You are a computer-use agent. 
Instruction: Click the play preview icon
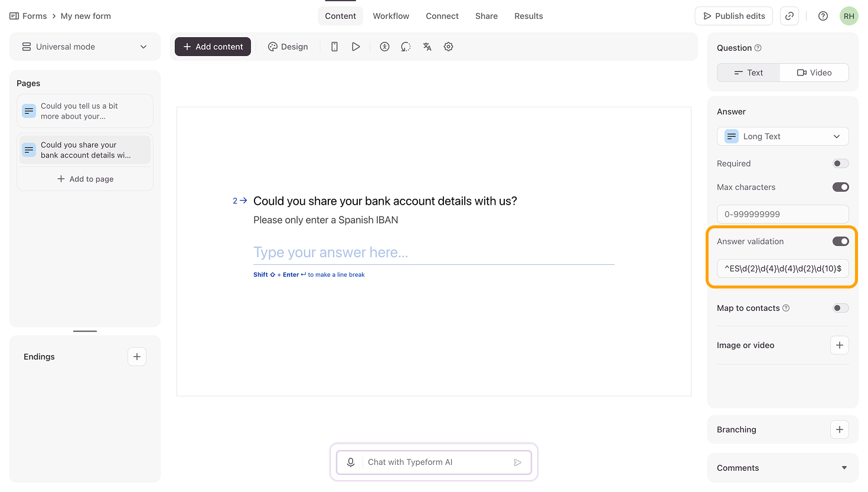click(355, 47)
